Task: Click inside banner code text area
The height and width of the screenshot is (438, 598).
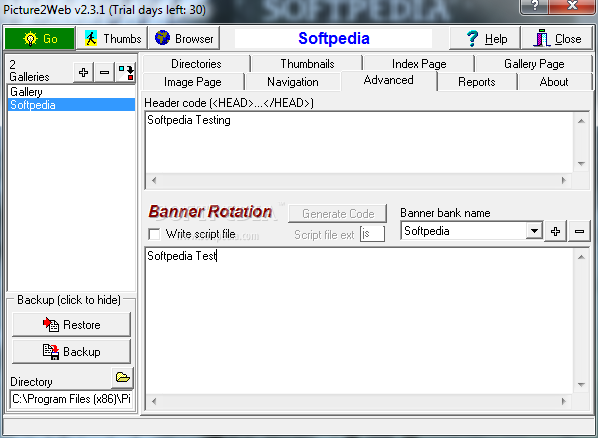Action: click(359, 320)
